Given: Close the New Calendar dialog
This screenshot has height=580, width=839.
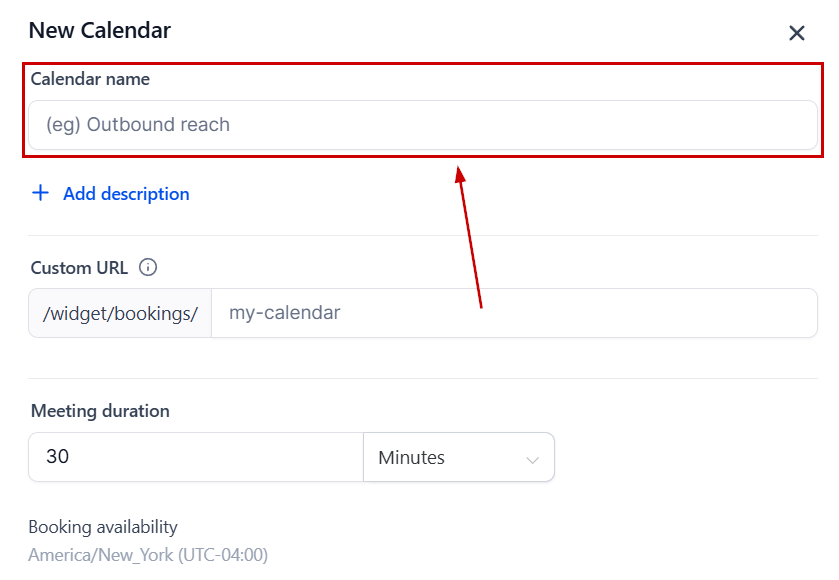Looking at the screenshot, I should pyautogui.click(x=797, y=33).
